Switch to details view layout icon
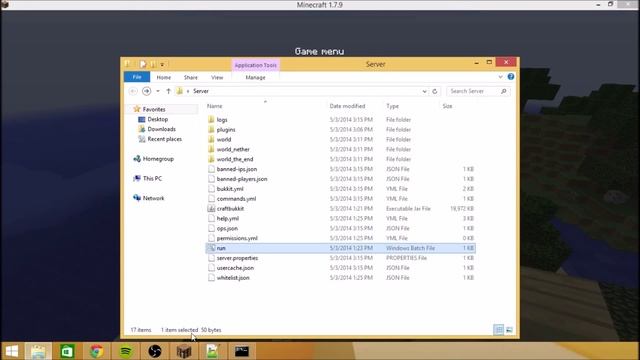 coord(498,329)
